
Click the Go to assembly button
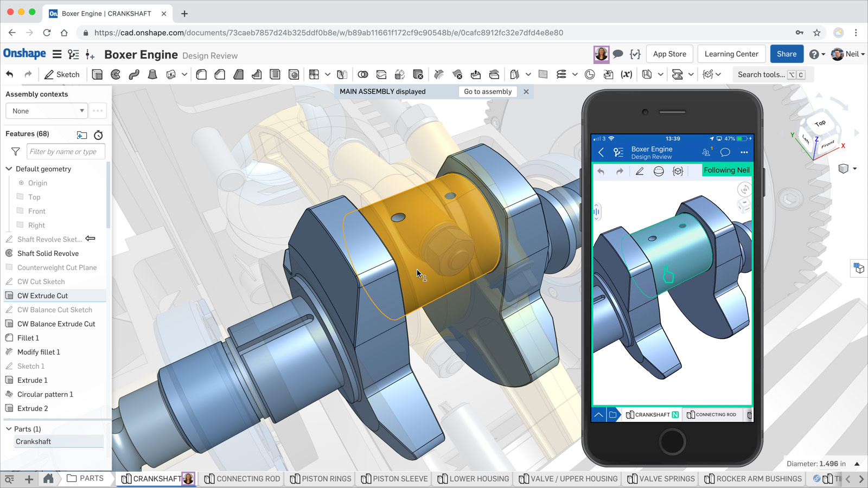(x=487, y=92)
